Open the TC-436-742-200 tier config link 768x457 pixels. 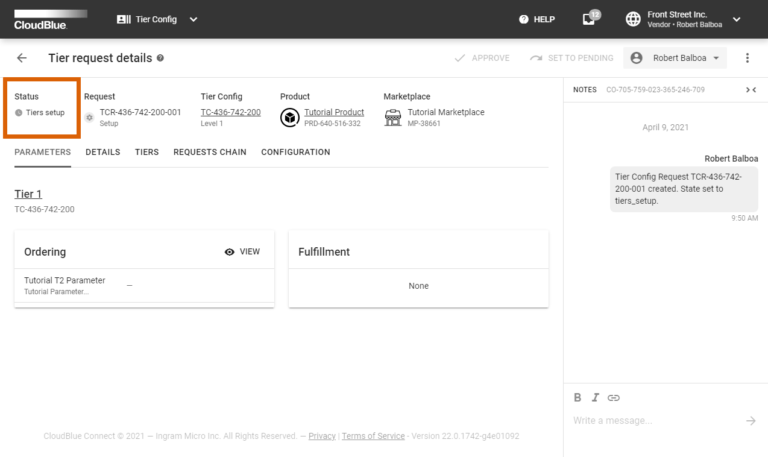tap(231, 112)
